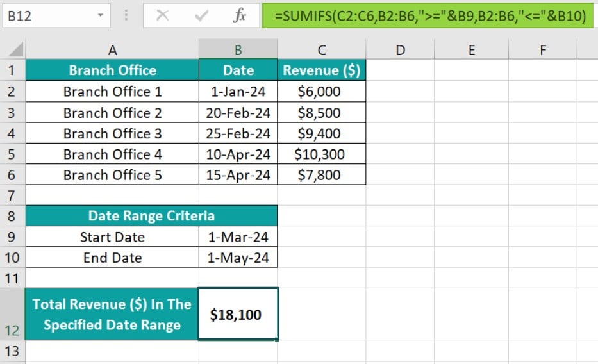Select row 2 header

[x=12, y=92]
